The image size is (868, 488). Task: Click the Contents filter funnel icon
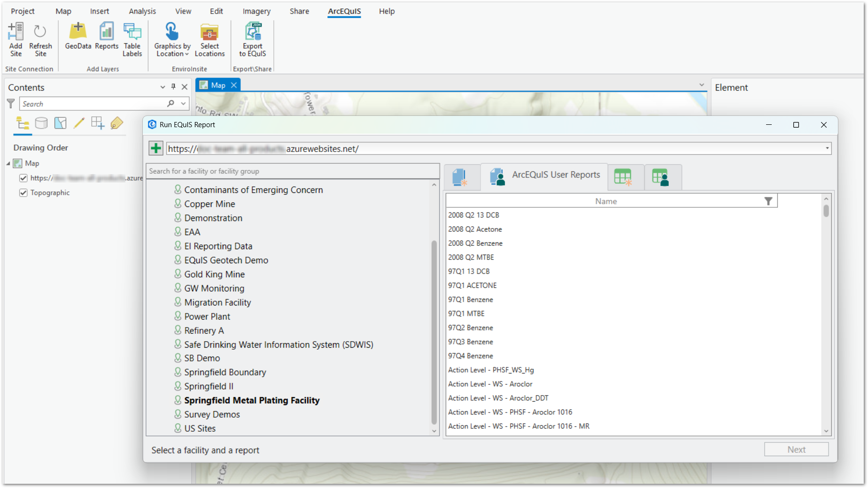11,104
